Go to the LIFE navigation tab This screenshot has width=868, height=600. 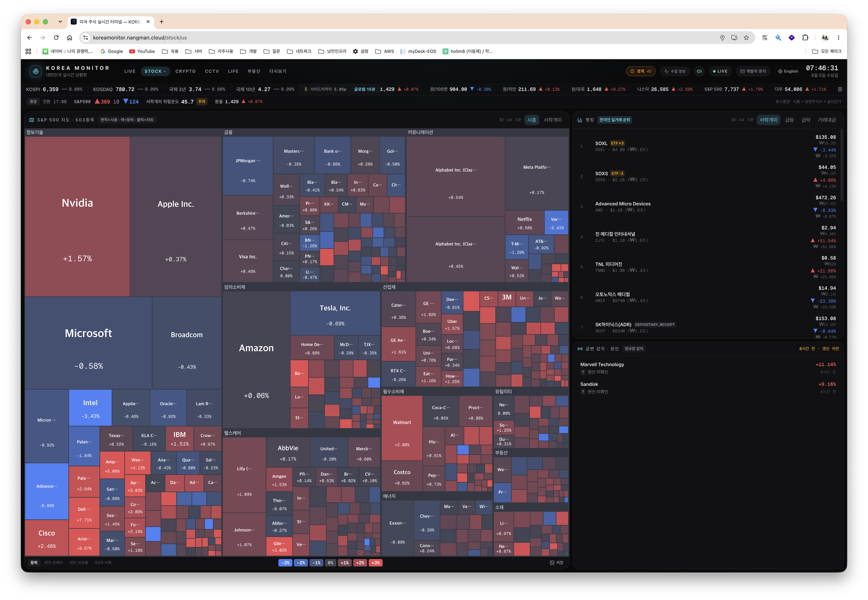coord(233,72)
